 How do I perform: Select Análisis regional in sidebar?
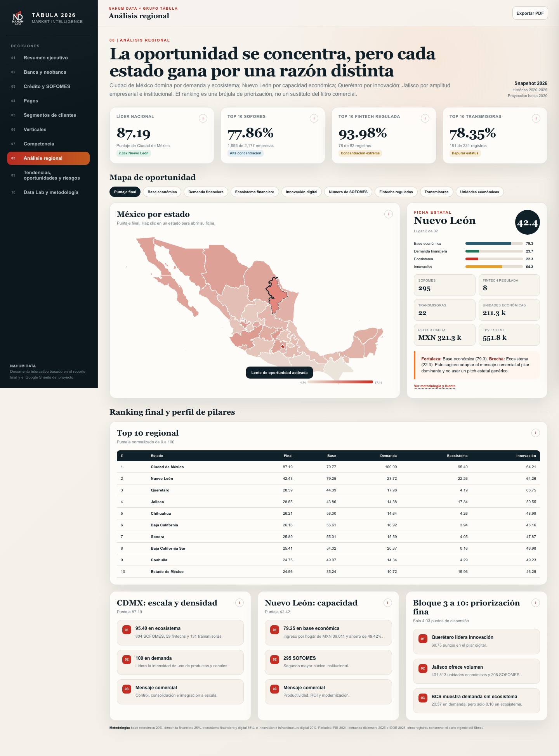(x=48, y=158)
